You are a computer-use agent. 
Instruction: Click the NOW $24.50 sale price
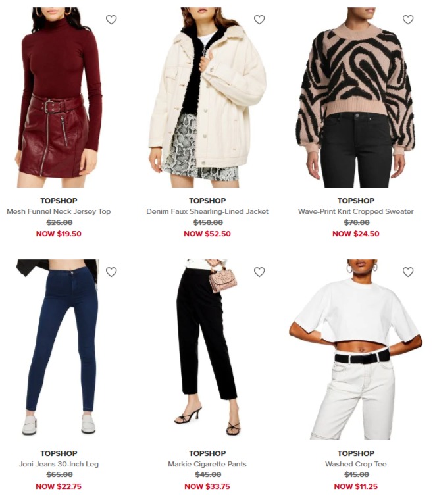pos(355,234)
